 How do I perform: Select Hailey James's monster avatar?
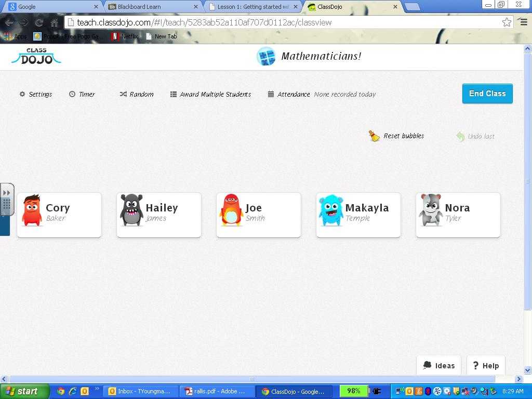(x=131, y=210)
